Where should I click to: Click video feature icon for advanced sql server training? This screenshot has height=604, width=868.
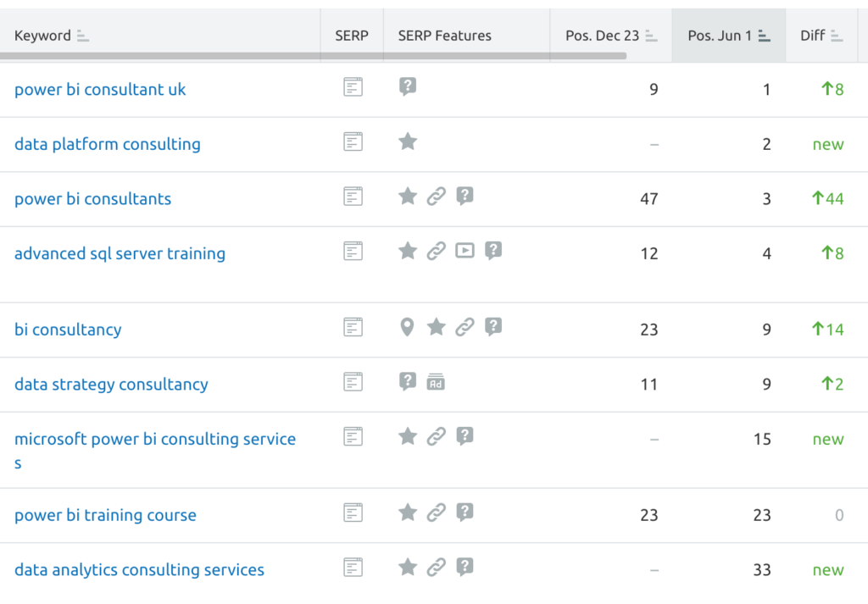[x=465, y=251]
